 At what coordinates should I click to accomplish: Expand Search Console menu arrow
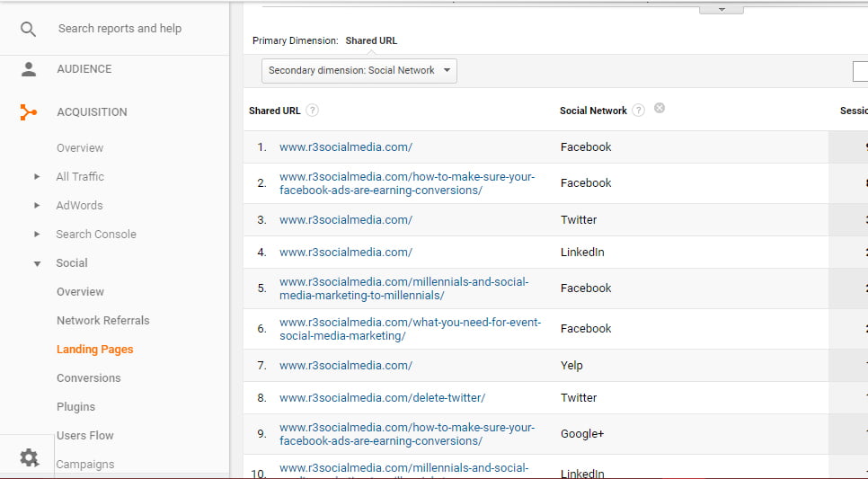point(37,235)
